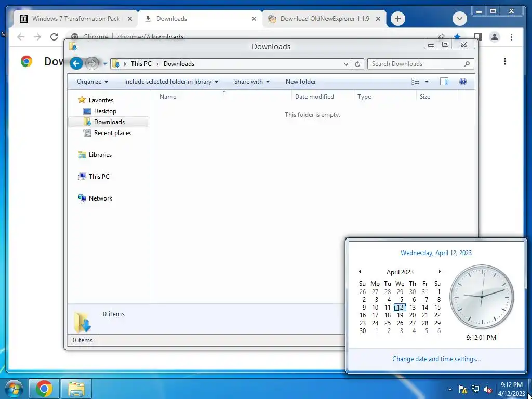Click the Action Center flag tray icon
The height and width of the screenshot is (399, 532).
click(x=462, y=389)
